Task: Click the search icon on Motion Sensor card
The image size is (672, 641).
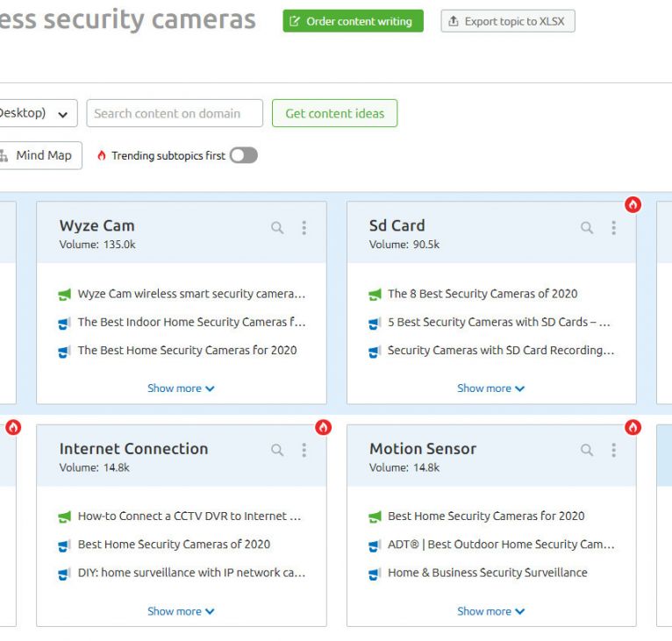Action: pos(587,451)
